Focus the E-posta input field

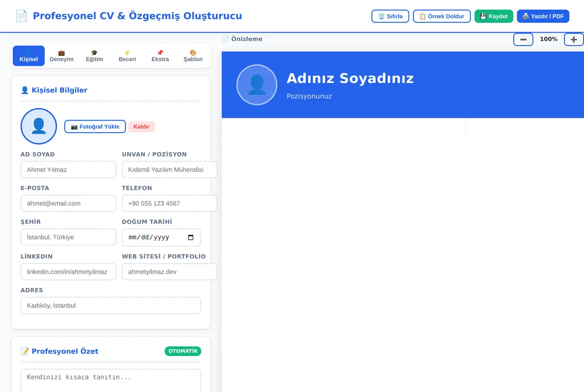coord(68,203)
